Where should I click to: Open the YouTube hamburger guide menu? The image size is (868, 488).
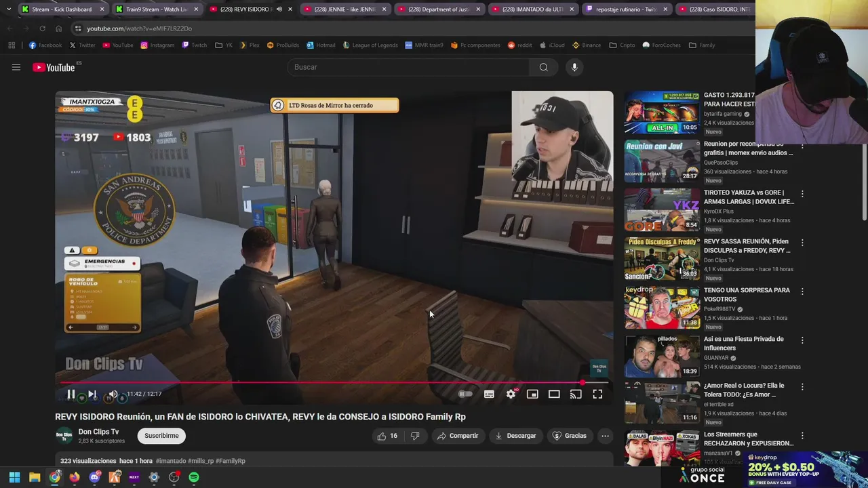(x=16, y=67)
